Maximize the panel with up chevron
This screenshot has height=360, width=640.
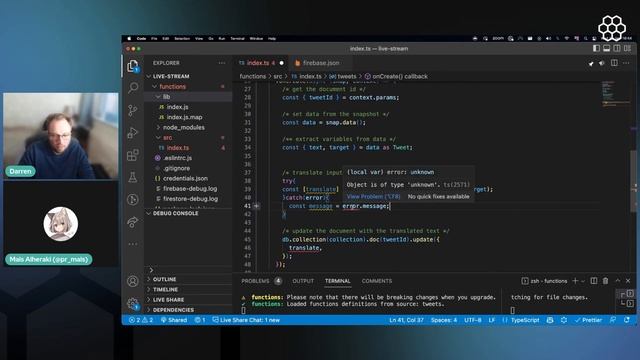click(x=618, y=281)
